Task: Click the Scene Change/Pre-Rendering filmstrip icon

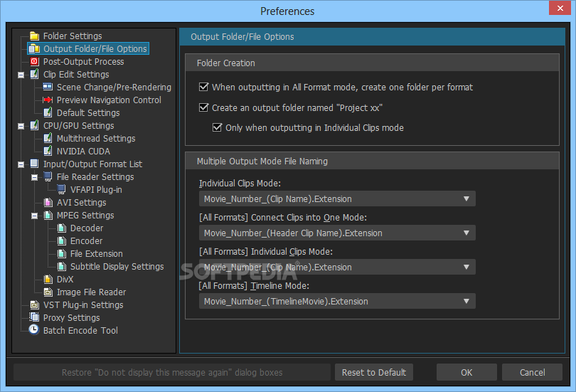Action: [48, 87]
